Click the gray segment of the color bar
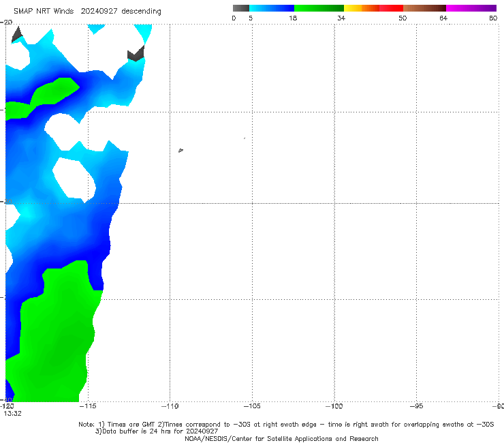 click(241, 8)
